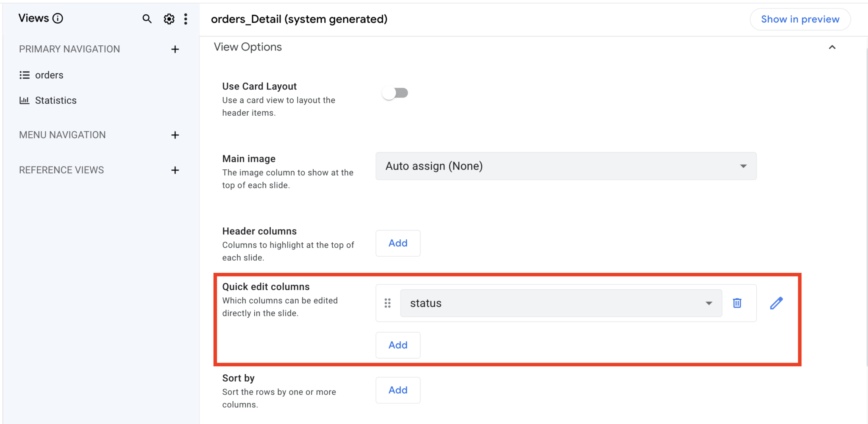
Task: Click the drag handle beside status column
Action: pos(387,303)
